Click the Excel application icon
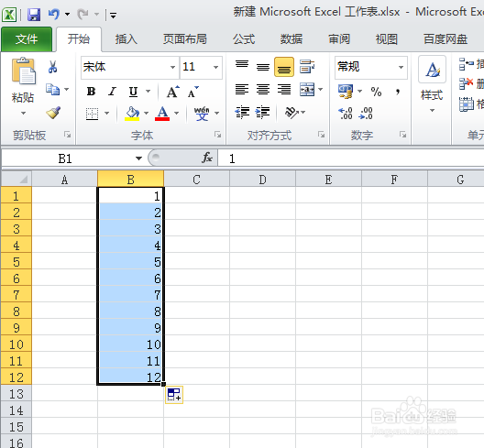 coord(9,14)
